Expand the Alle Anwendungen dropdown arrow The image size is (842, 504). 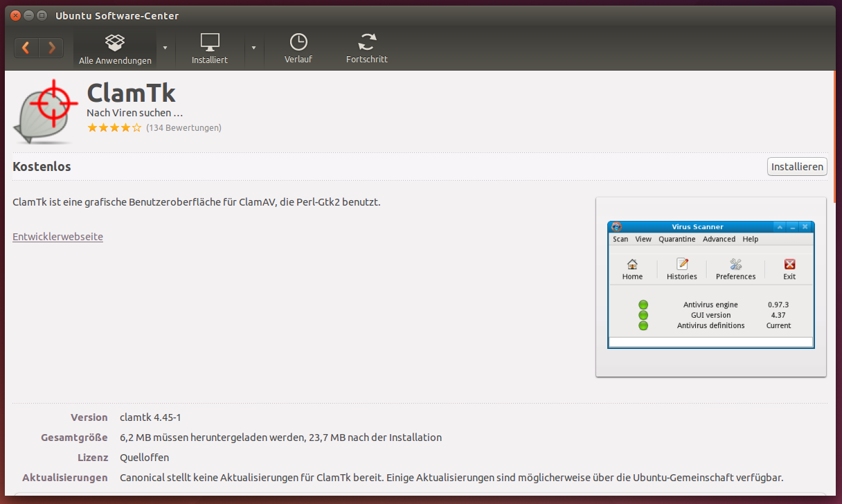pos(165,48)
